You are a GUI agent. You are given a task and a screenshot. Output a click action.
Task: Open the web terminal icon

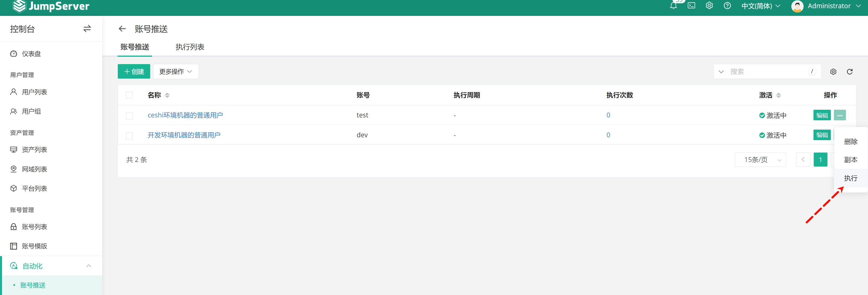[x=691, y=6]
